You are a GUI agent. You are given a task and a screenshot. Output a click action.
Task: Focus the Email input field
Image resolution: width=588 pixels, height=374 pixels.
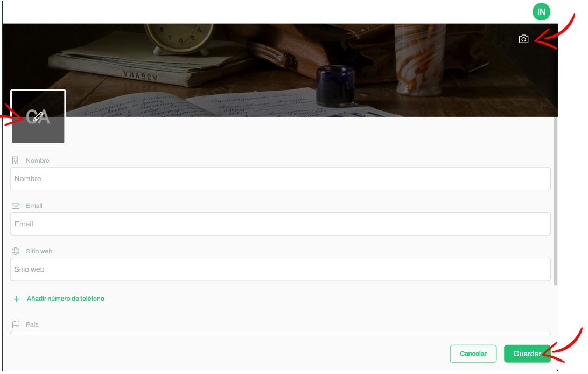pyautogui.click(x=280, y=224)
